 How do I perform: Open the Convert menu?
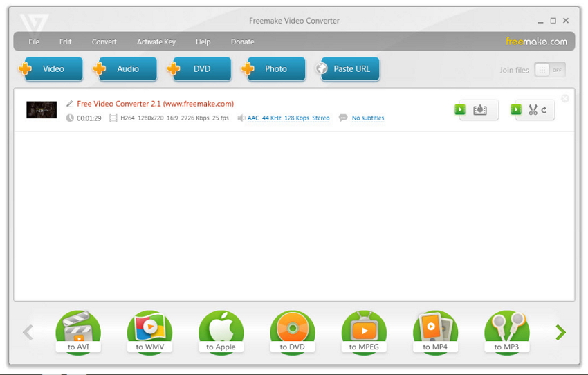pyautogui.click(x=104, y=42)
